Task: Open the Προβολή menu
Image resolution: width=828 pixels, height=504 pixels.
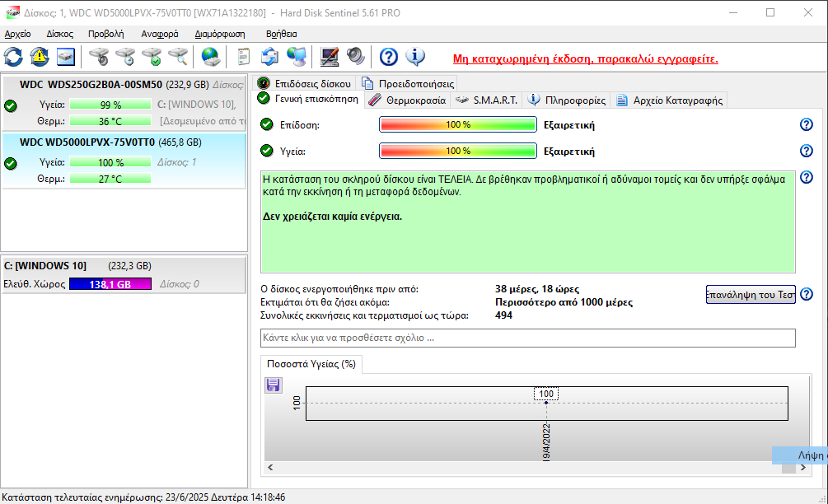Action: (x=106, y=34)
